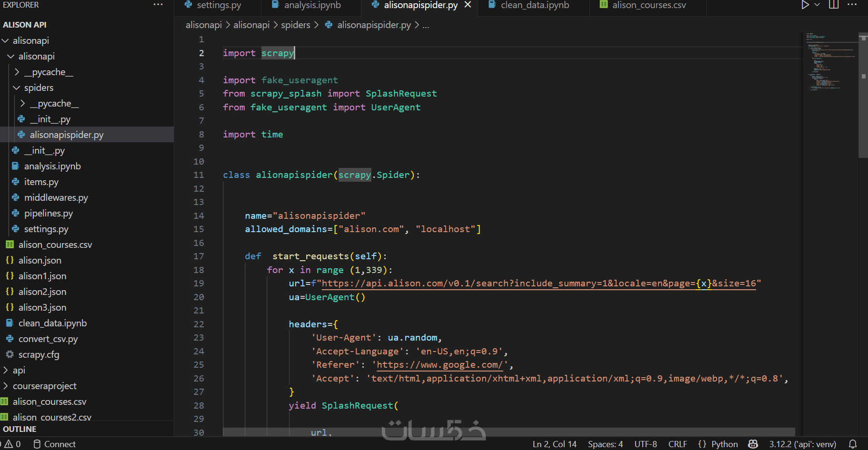Viewport: 868px width, 450px height.
Task: Change indentation via Spaces: 4
Action: point(605,444)
